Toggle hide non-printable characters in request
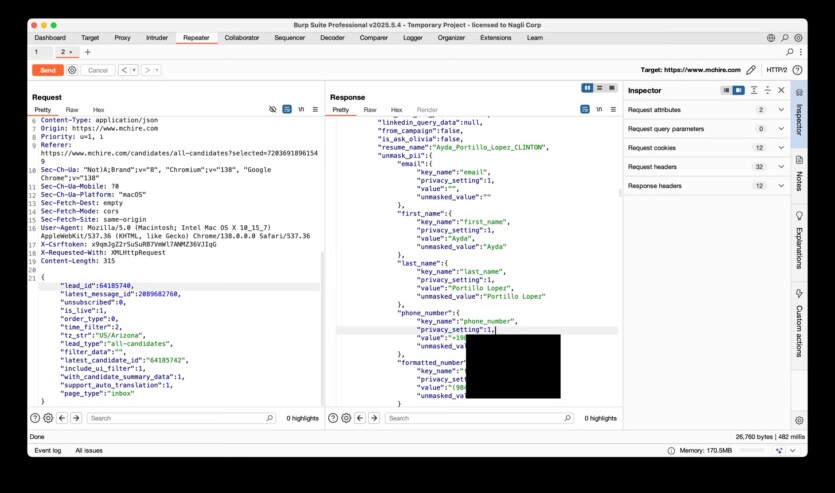 click(x=273, y=109)
